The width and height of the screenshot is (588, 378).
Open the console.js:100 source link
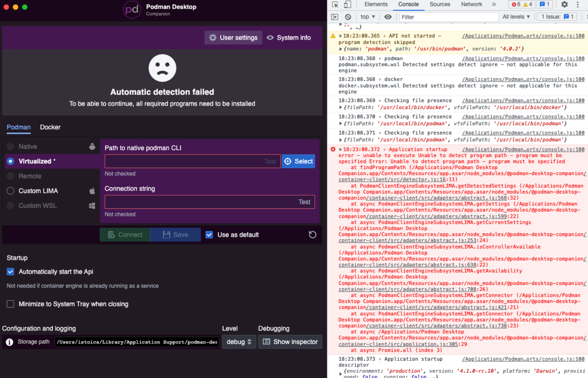click(x=523, y=36)
